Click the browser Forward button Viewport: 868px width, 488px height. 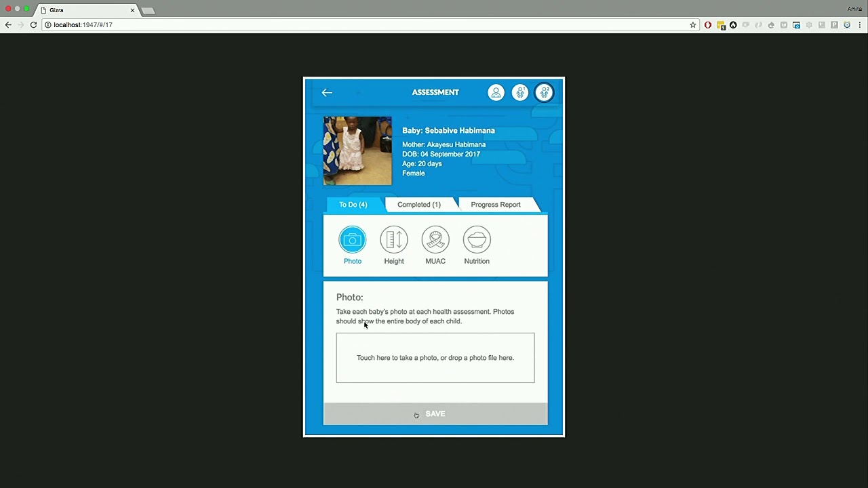click(x=20, y=25)
